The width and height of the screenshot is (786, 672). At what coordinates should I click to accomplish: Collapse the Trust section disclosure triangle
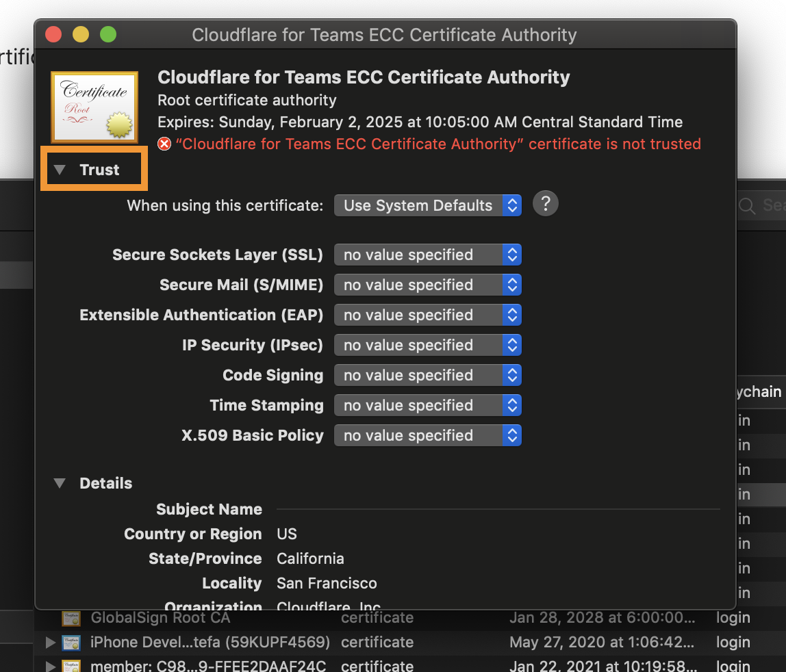tap(61, 169)
